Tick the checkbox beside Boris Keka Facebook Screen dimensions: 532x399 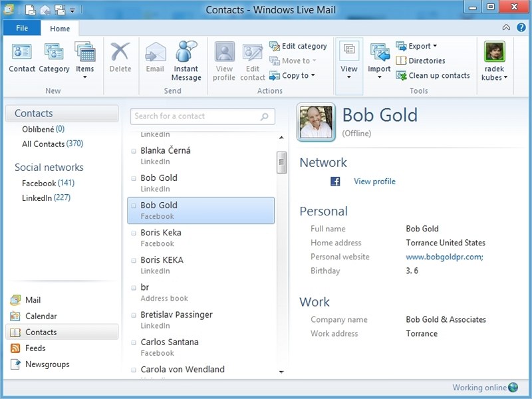pyautogui.click(x=134, y=233)
